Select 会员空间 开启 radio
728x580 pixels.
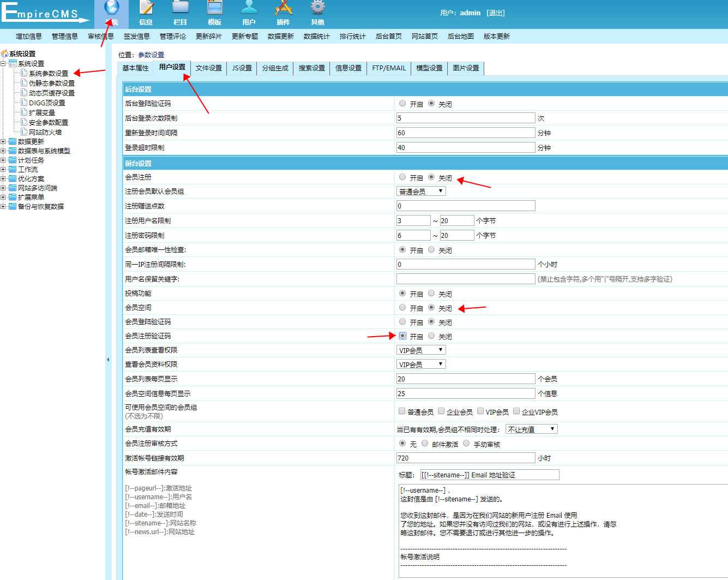pos(402,307)
